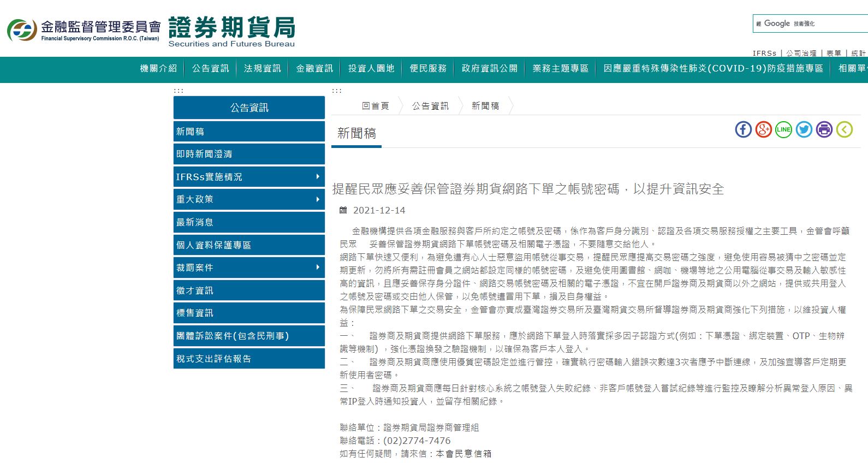The height and width of the screenshot is (463, 868).
Task: Click the calendar icon beside 2021-12-14
Action: (x=343, y=210)
